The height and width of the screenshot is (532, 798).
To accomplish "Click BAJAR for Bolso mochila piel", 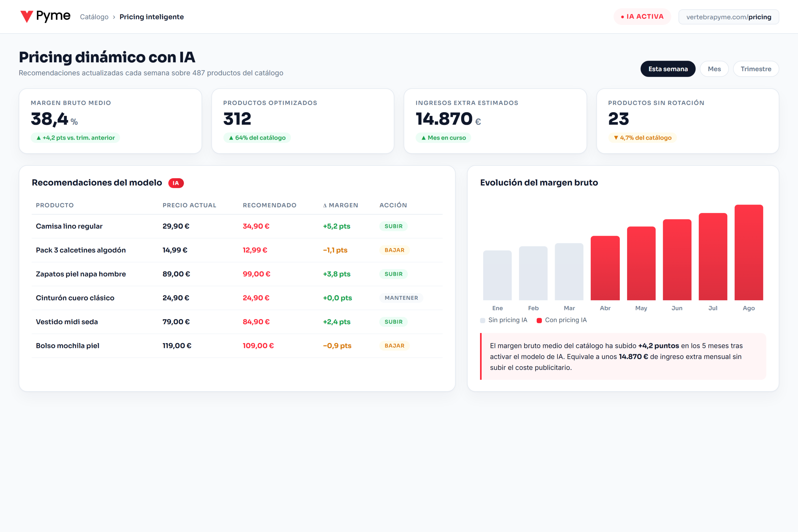I will [394, 346].
